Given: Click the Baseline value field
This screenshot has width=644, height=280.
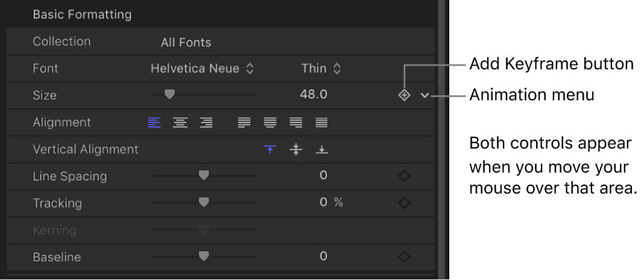Looking at the screenshot, I should tap(323, 256).
